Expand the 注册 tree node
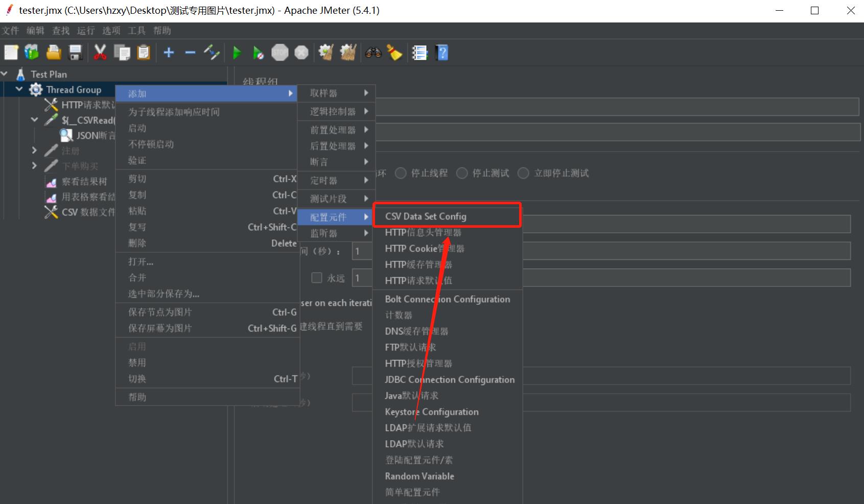The width and height of the screenshot is (864, 504). click(34, 151)
